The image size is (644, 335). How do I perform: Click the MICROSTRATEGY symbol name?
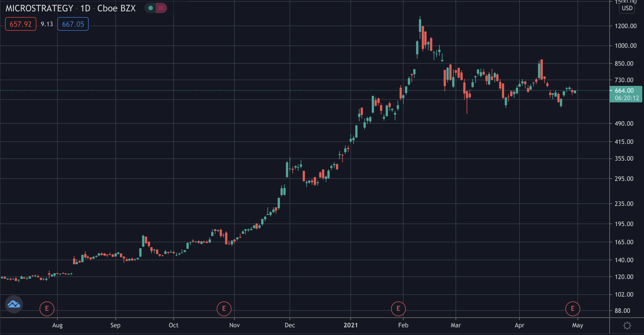[x=40, y=8]
